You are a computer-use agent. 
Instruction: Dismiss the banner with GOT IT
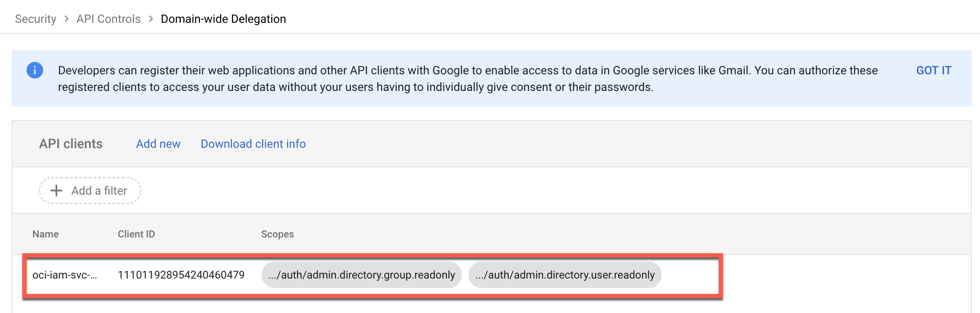934,71
